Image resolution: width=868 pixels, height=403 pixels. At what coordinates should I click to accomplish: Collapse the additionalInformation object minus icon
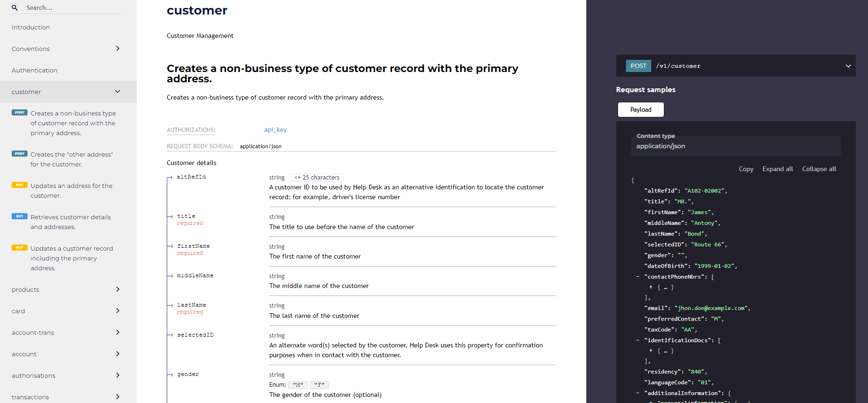(x=638, y=393)
